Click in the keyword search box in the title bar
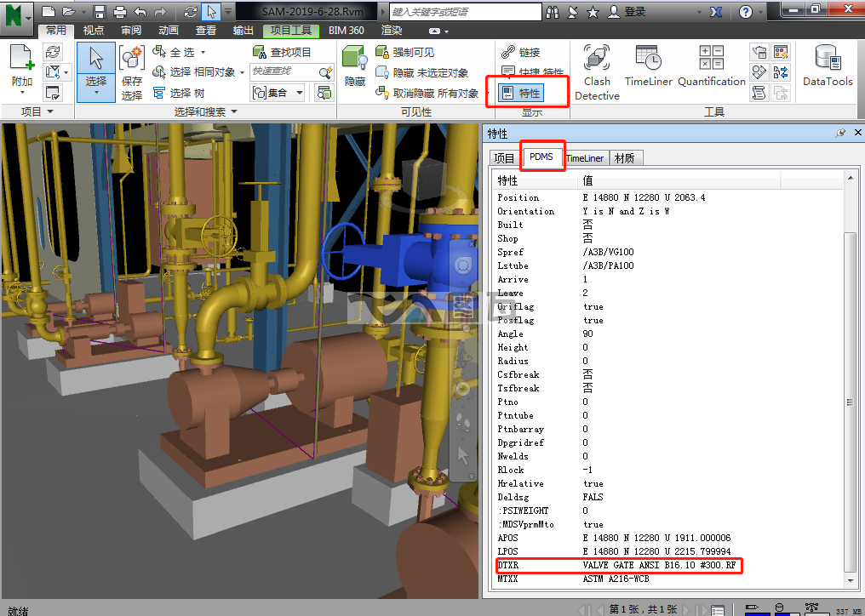Image resolution: width=865 pixels, height=616 pixels. (465, 12)
